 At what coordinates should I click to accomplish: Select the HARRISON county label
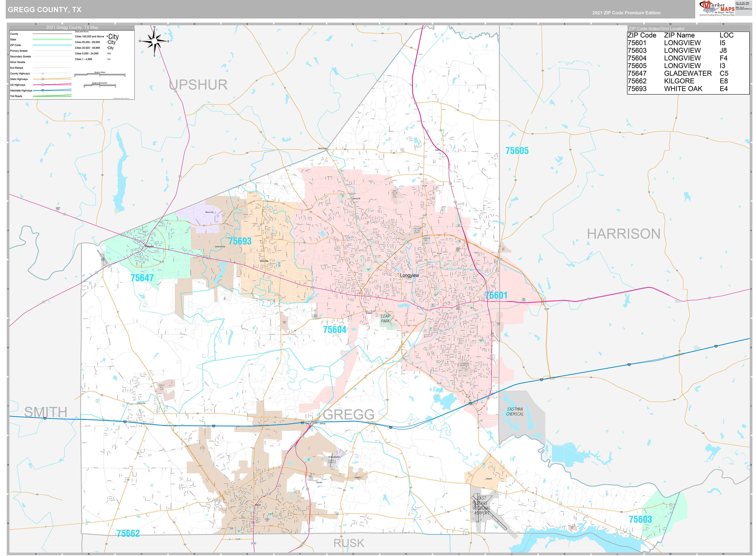(x=624, y=234)
